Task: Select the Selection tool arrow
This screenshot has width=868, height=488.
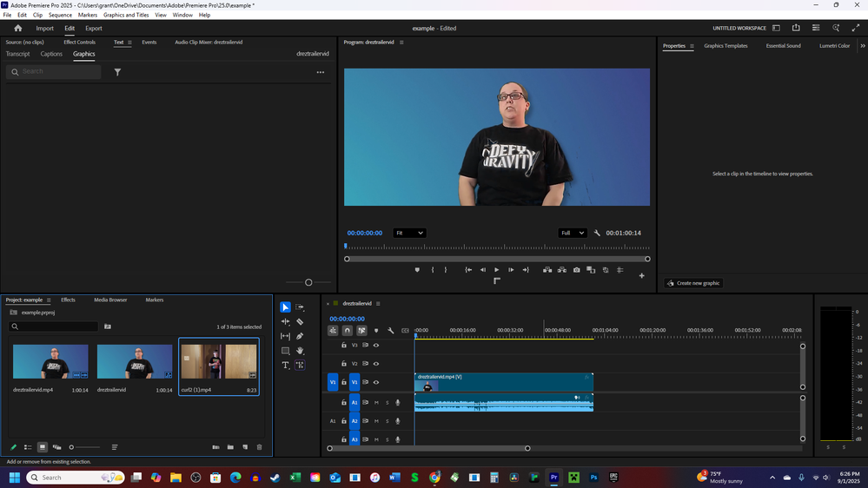Action: (285, 307)
